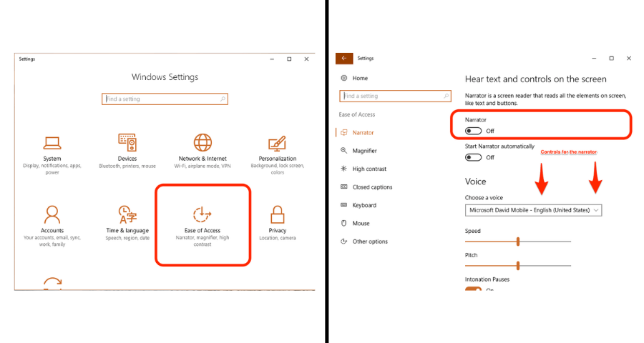This screenshot has height=343, width=644.
Task: Select Magnifier in the sidebar menu
Action: point(364,151)
